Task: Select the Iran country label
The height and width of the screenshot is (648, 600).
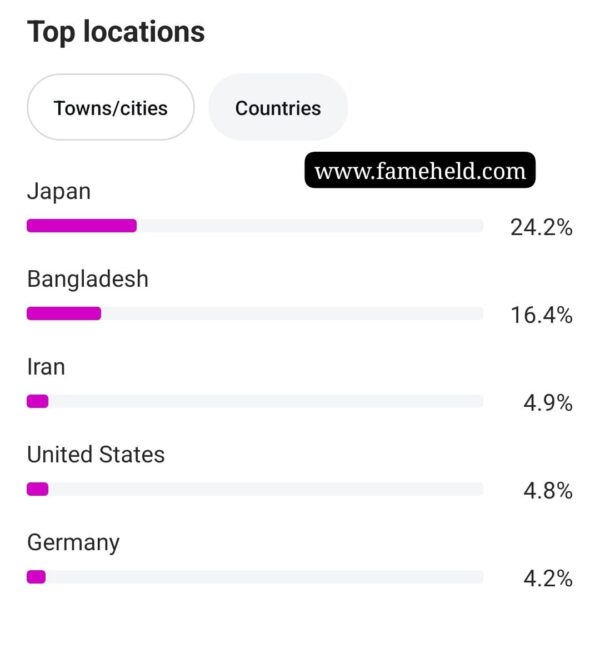Action: 46,367
